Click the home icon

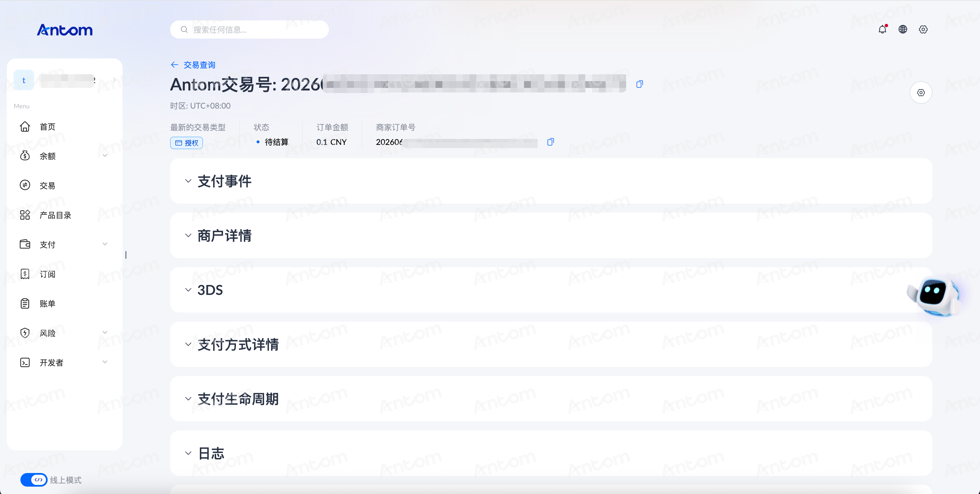click(25, 126)
